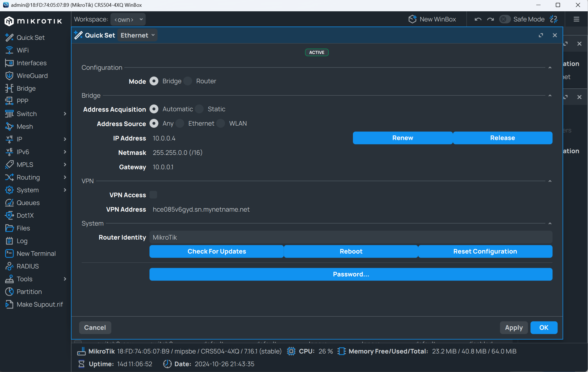Open the Workspace dropdown
Image resolution: width=588 pixels, height=372 pixels.
pyautogui.click(x=128, y=19)
